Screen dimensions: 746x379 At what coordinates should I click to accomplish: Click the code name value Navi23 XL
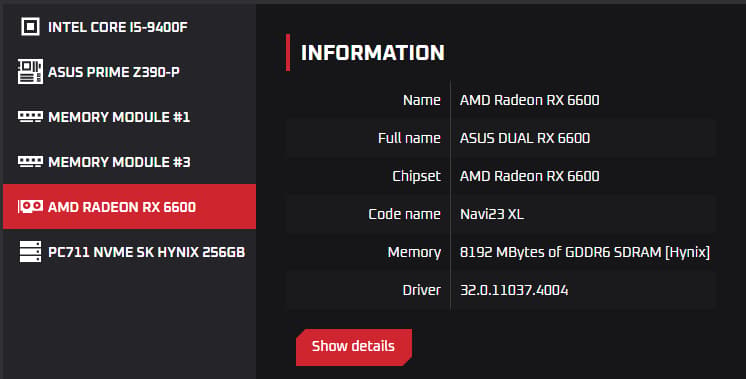point(492,214)
